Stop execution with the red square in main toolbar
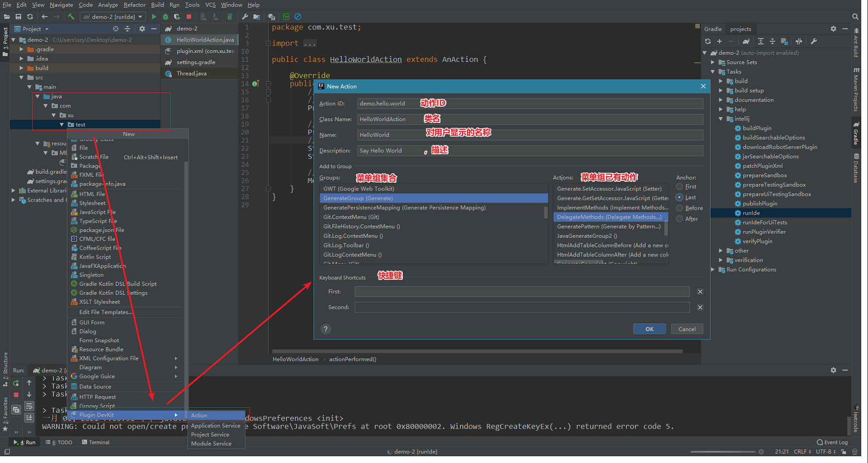Image resolution: width=868 pixels, height=463 pixels. (189, 17)
